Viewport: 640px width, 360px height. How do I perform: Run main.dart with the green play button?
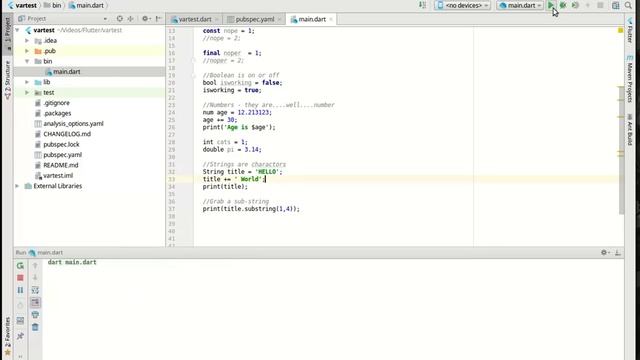[x=551, y=5]
